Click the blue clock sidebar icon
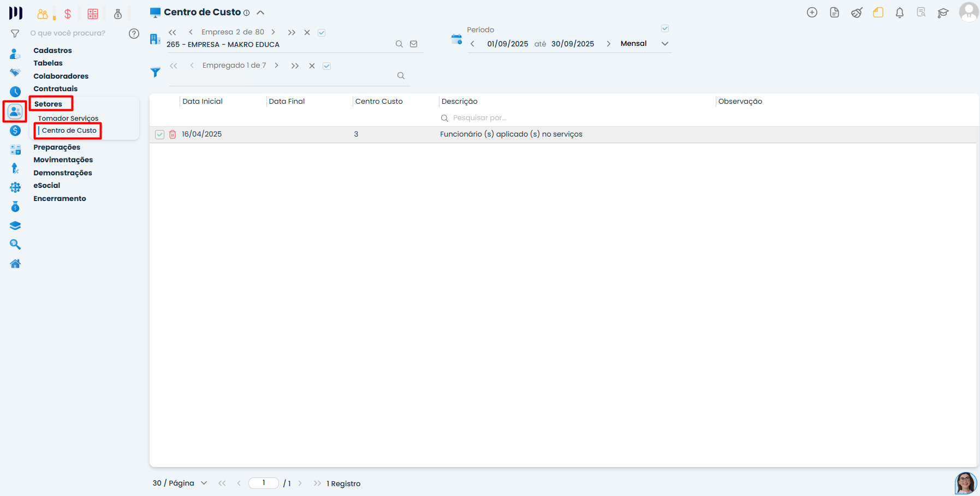Viewport: 980px width, 496px height. point(15,92)
